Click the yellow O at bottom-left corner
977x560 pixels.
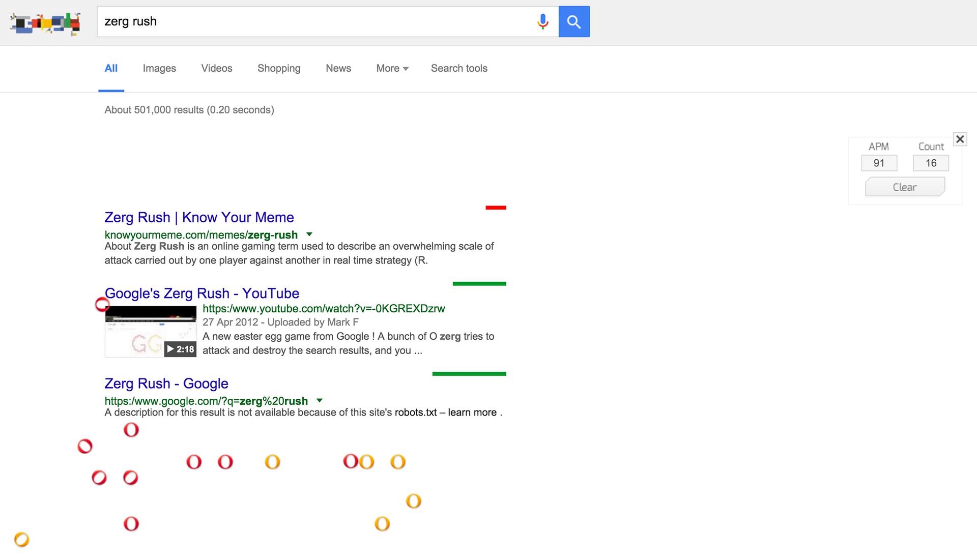pyautogui.click(x=22, y=539)
